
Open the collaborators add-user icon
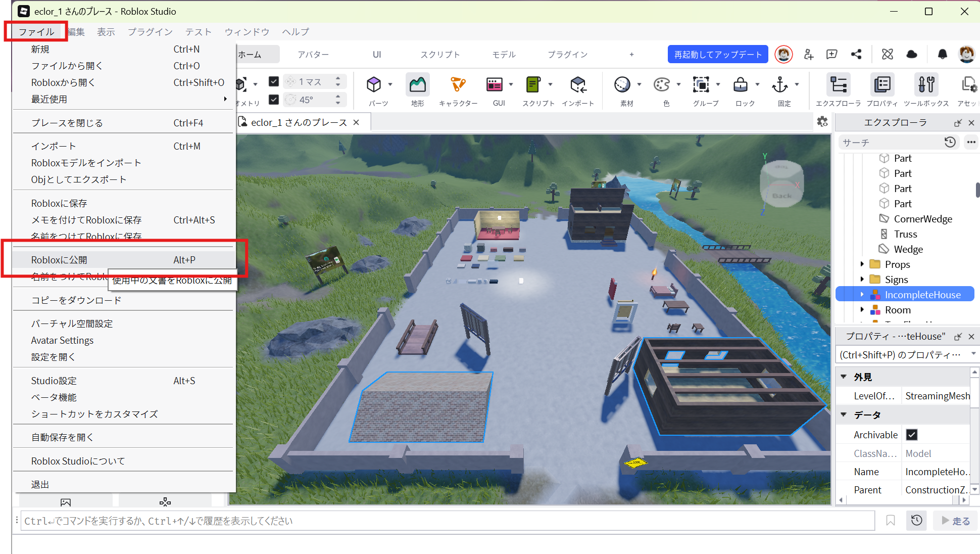pos(809,55)
